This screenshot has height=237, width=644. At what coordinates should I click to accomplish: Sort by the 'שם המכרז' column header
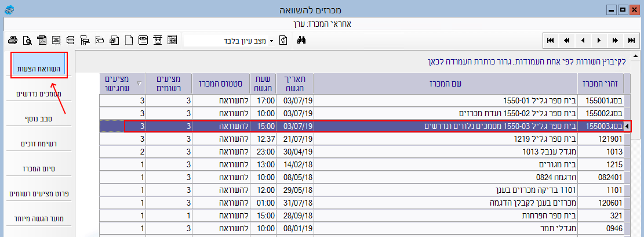click(x=445, y=84)
